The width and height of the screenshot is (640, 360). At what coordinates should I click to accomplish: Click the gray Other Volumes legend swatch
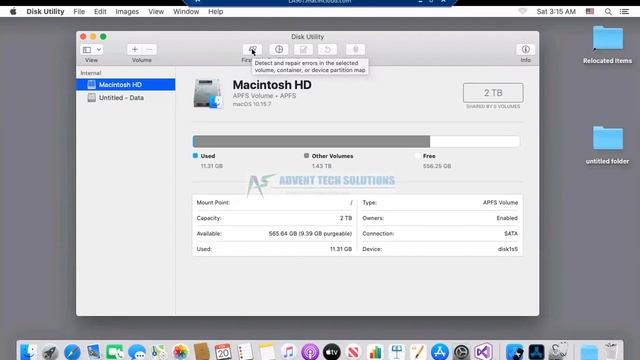(x=307, y=156)
